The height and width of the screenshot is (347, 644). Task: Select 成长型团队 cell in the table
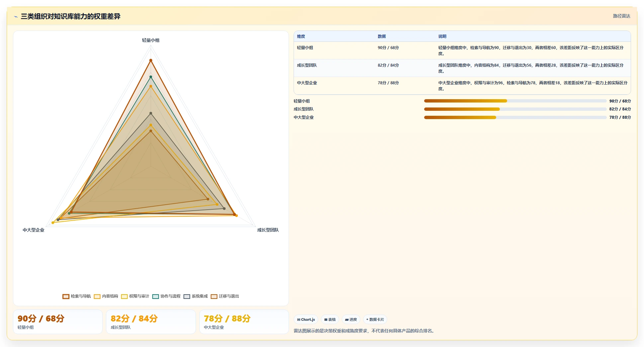307,65
